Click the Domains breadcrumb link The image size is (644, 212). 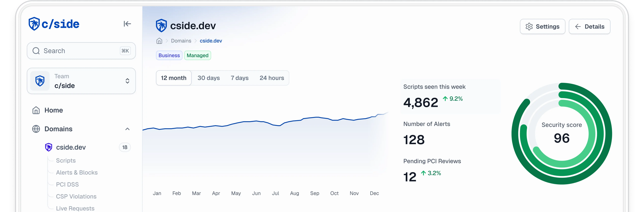click(181, 41)
